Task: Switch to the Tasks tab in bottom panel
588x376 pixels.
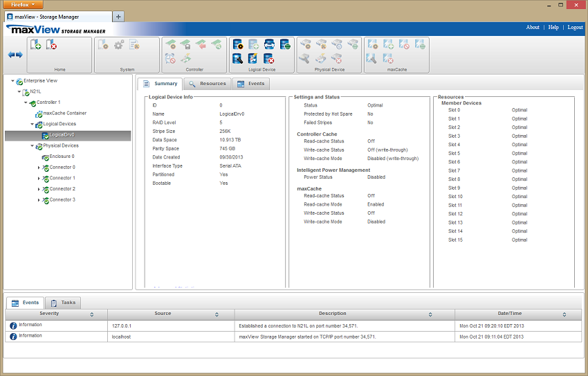Action: coord(63,303)
